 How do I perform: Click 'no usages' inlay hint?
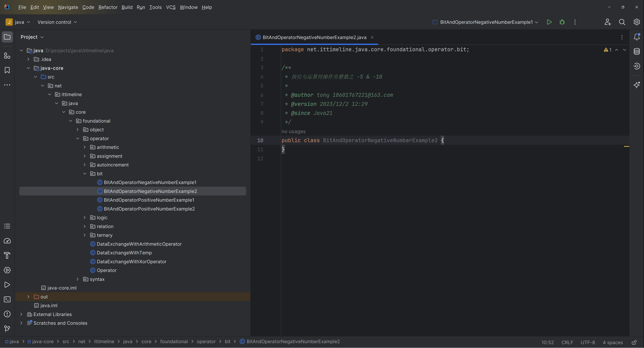point(294,131)
